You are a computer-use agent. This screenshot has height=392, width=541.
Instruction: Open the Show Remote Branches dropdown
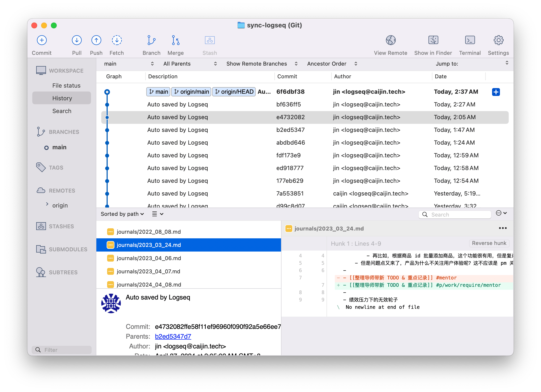262,64
